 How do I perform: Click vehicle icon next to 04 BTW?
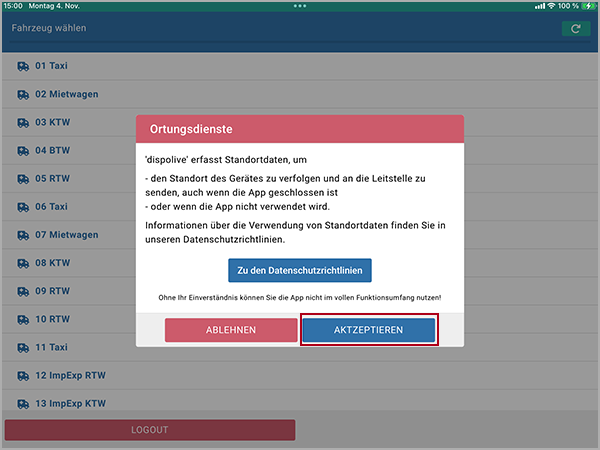[x=23, y=151]
